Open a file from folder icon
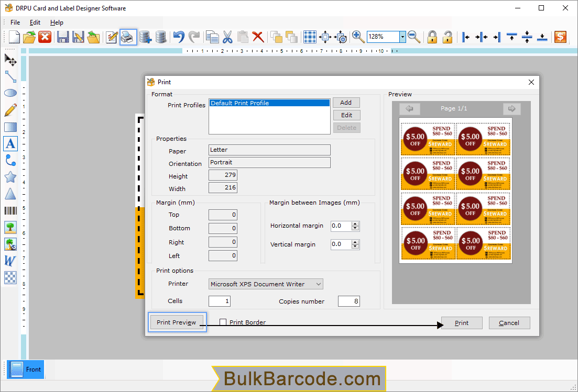Screen dimensions: 578x392 click(x=29, y=37)
